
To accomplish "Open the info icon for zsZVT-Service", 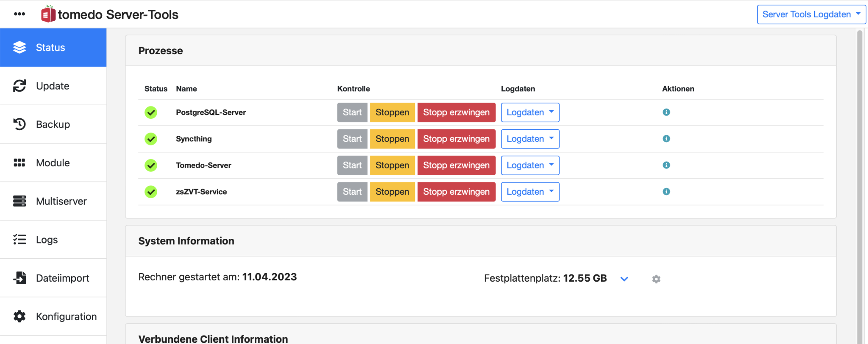I will (666, 192).
